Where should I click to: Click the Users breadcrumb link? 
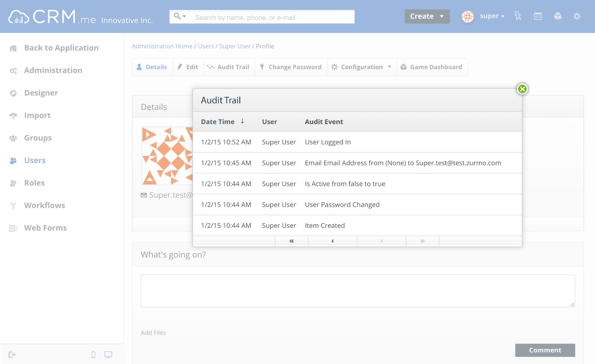(x=206, y=46)
